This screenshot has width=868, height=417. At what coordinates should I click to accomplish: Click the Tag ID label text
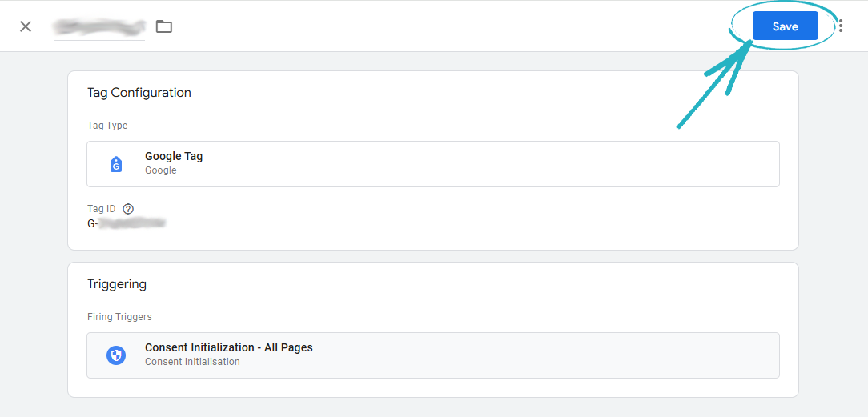click(102, 209)
